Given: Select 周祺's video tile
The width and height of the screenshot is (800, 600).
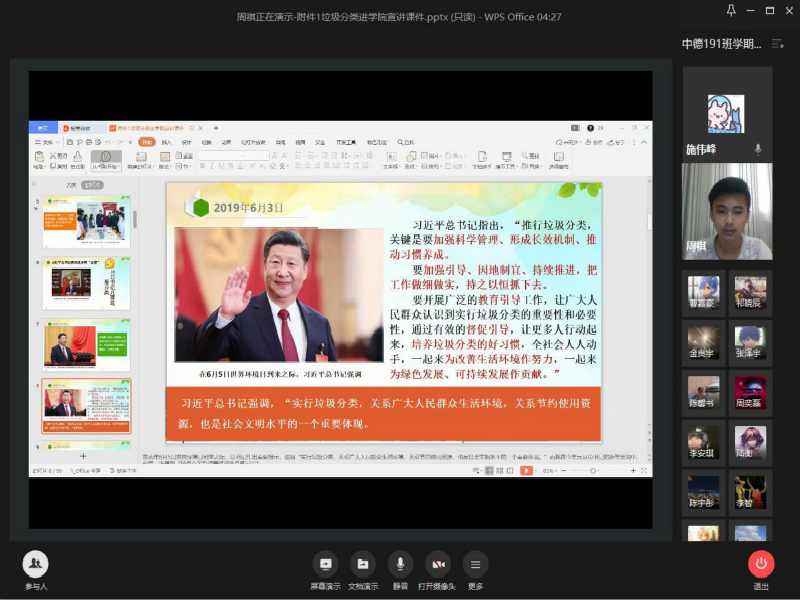Looking at the screenshot, I should point(727,211).
